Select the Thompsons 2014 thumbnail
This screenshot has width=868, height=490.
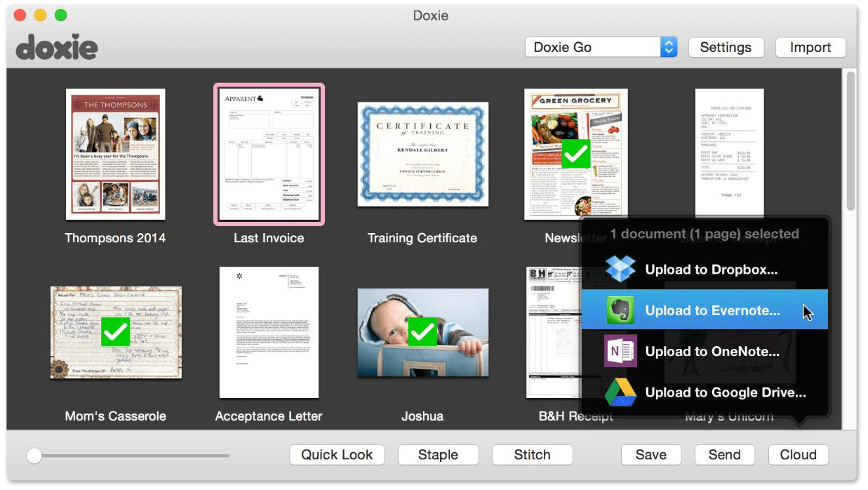115,154
